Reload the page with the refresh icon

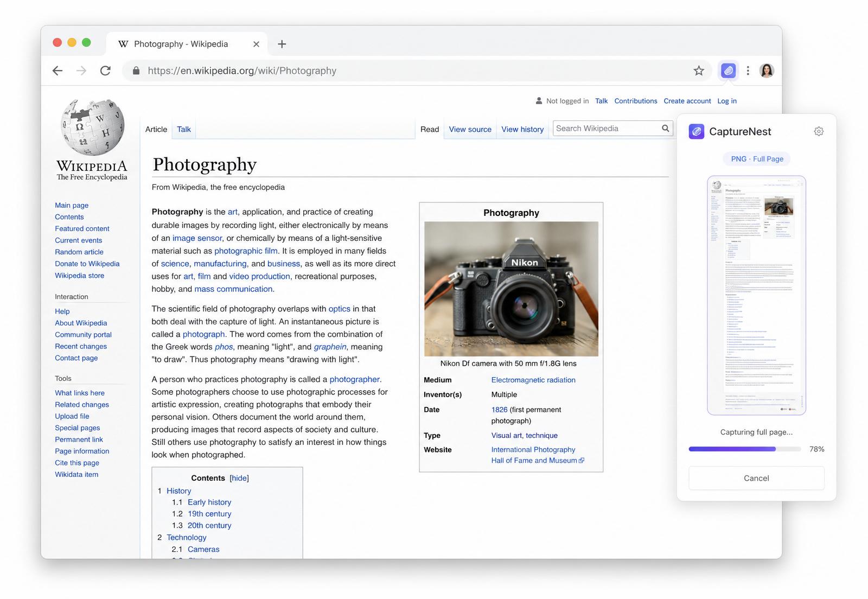click(105, 71)
